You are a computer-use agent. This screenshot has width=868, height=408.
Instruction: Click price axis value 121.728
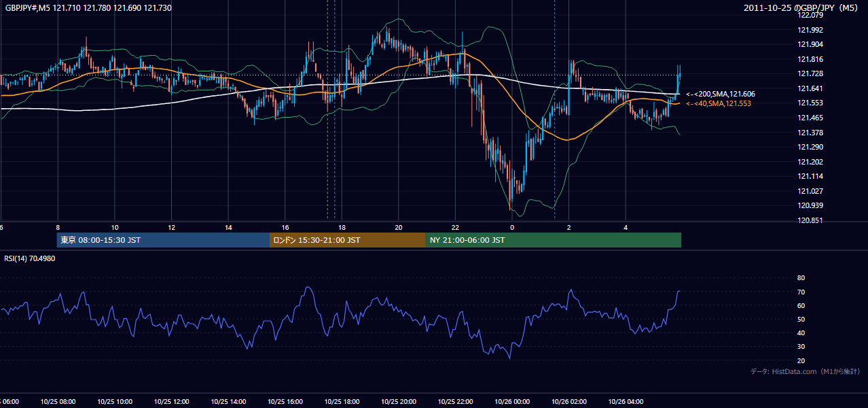(x=811, y=73)
